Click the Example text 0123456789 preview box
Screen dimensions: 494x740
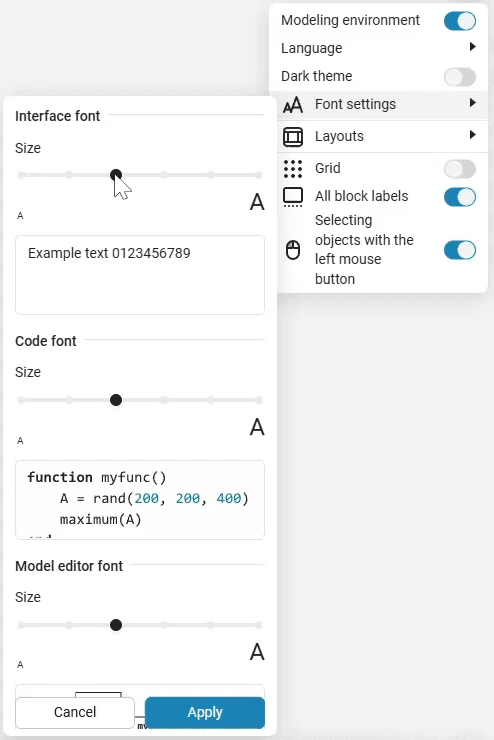point(140,275)
